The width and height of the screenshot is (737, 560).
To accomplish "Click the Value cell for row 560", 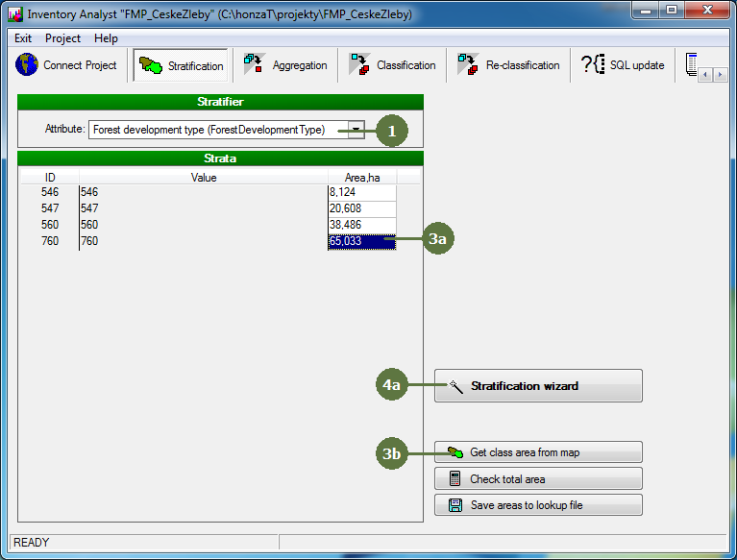I will point(203,226).
